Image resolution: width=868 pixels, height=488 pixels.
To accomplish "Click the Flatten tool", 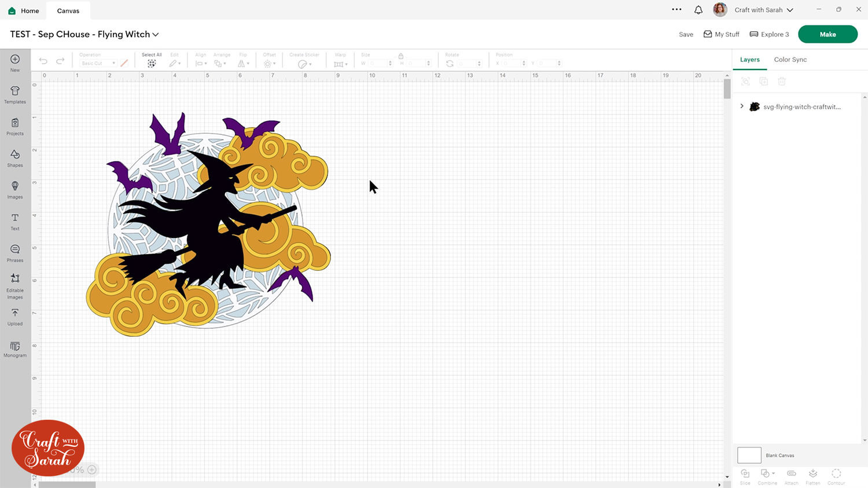I will (813, 477).
